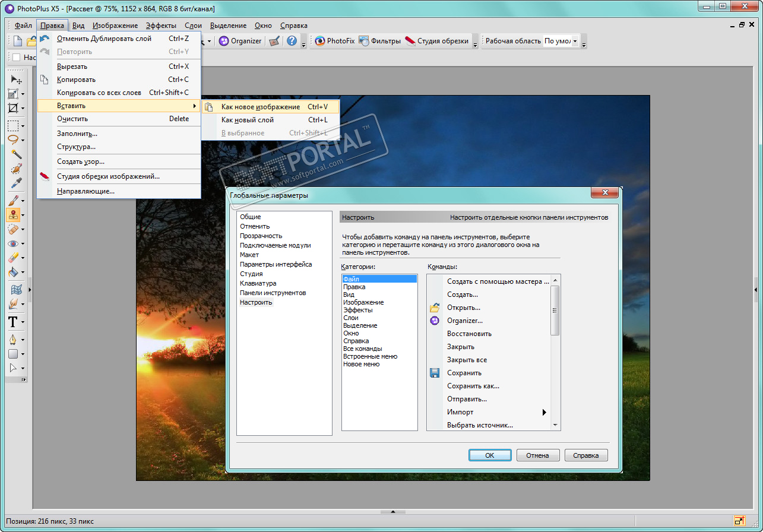Click Копировать in the Правка menu

[76, 80]
